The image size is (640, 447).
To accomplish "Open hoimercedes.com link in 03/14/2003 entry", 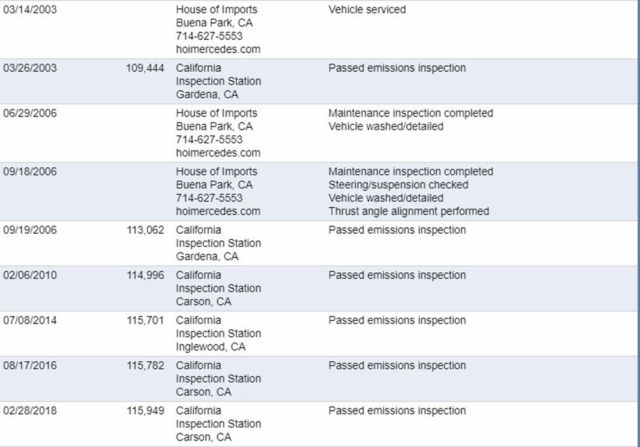I will [218, 49].
